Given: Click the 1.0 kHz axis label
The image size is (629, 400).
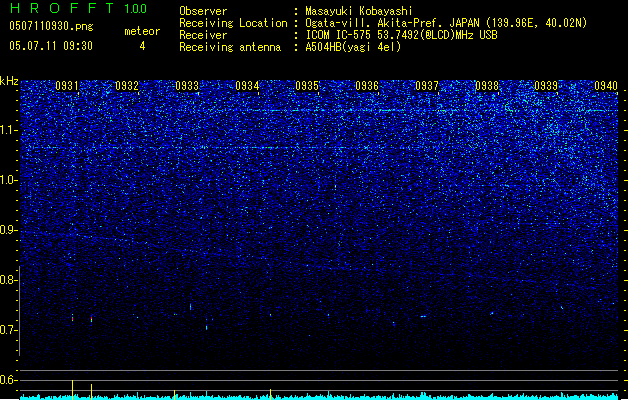Looking at the screenshot, I should point(8,181).
